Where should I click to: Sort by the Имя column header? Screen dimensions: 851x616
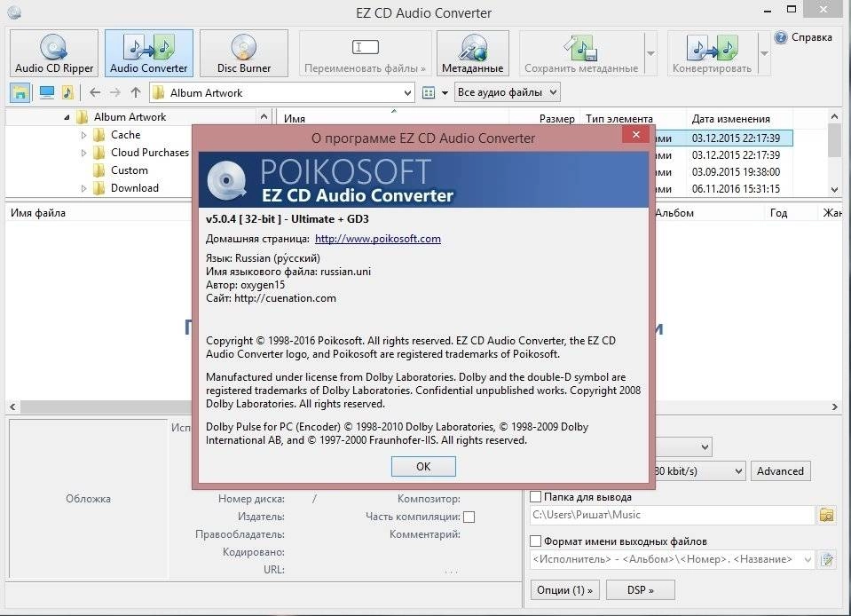394,118
